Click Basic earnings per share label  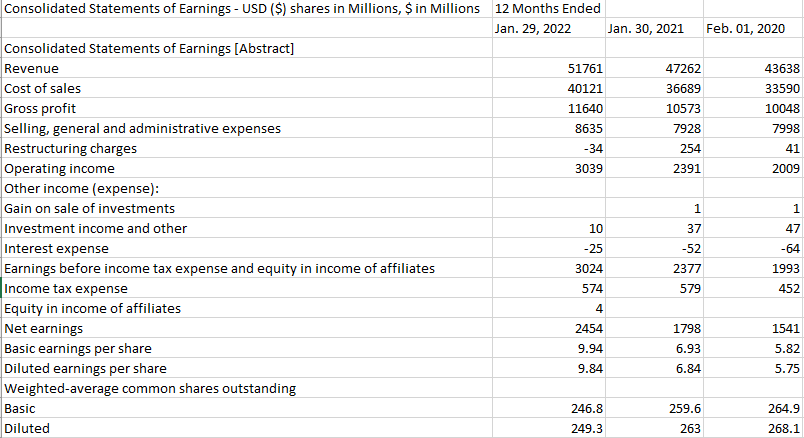(78, 349)
